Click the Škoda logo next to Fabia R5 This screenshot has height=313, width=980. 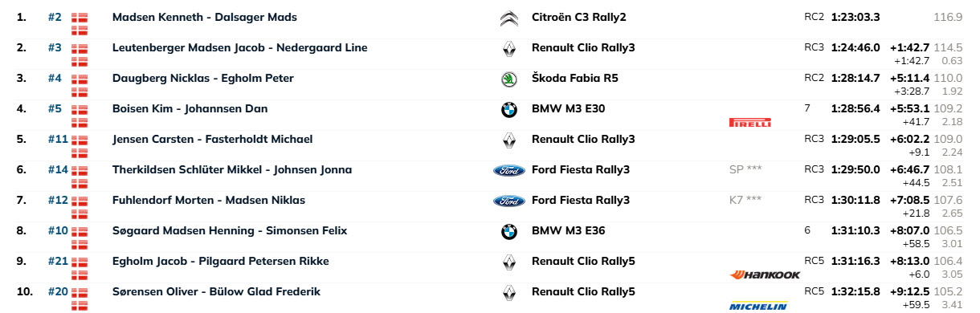(508, 79)
